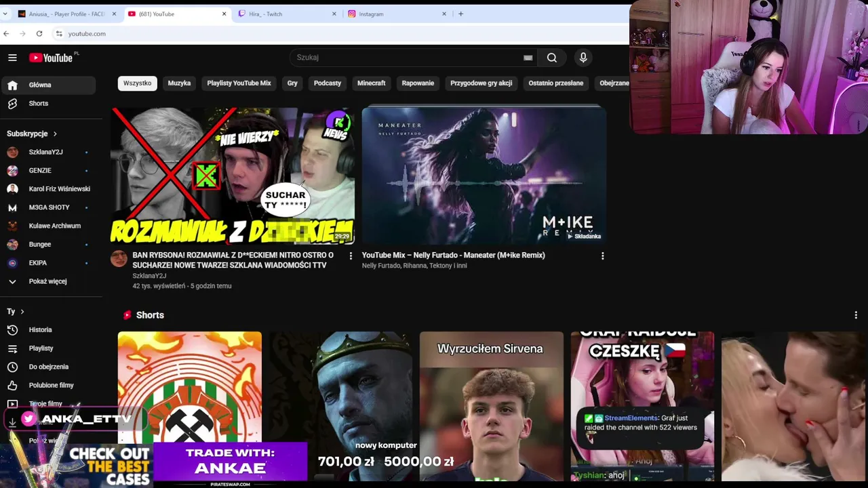Open SzklanaY2J avatar beside video title
The height and width of the screenshot is (488, 868).
(x=119, y=258)
